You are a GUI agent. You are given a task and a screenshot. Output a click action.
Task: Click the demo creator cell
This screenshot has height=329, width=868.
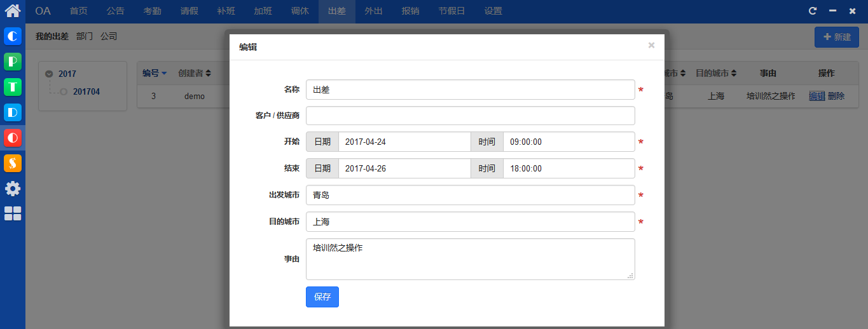point(195,96)
